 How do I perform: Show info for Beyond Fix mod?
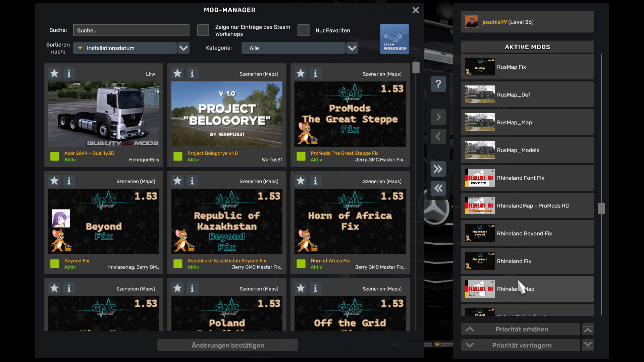pos(69,181)
